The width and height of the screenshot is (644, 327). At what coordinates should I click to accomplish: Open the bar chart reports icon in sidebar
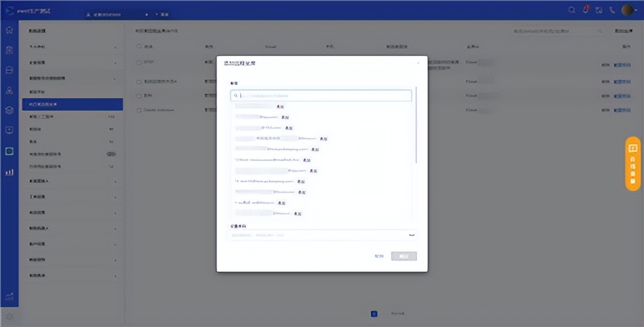[x=9, y=172]
